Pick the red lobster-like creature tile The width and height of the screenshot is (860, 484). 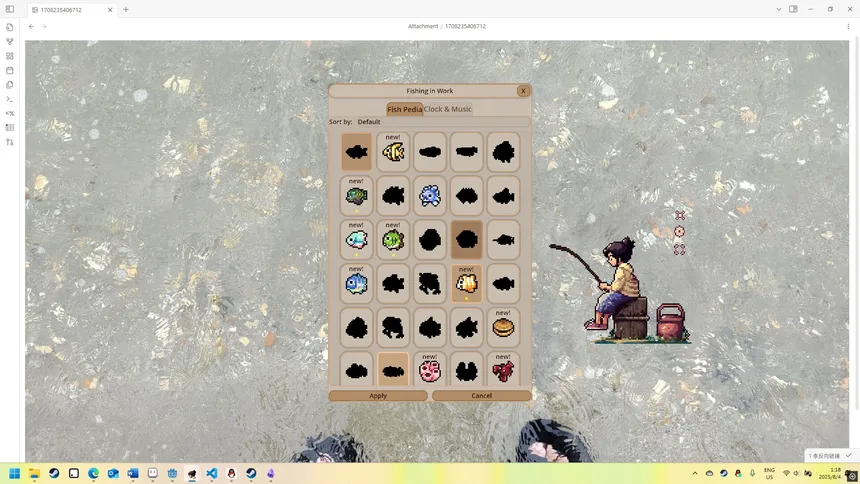click(x=503, y=372)
